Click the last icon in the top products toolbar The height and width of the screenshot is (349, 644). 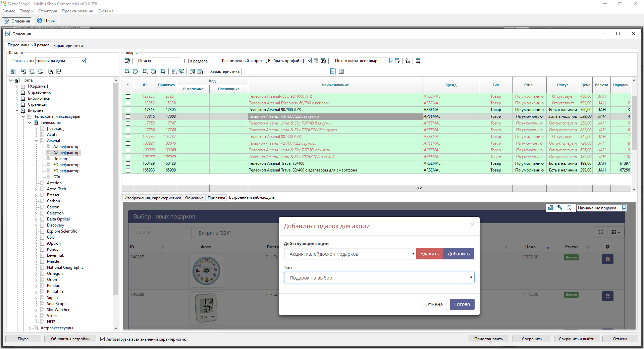[x=418, y=61]
